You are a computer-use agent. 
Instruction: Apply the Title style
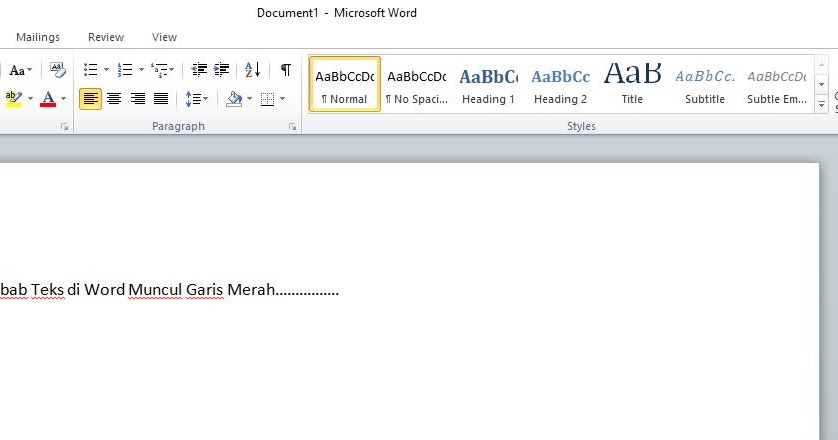pos(632,84)
